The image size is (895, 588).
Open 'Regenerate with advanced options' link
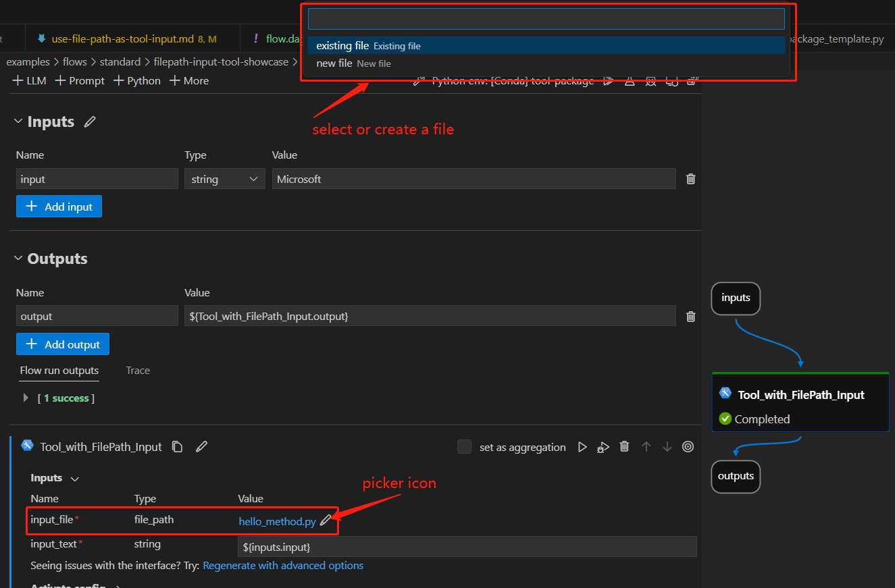click(283, 566)
